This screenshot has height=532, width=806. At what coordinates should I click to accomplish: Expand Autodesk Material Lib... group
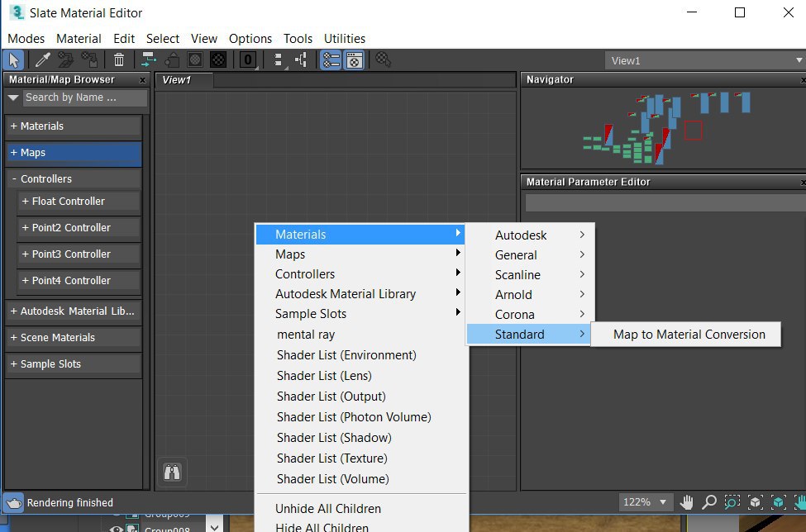(x=73, y=311)
